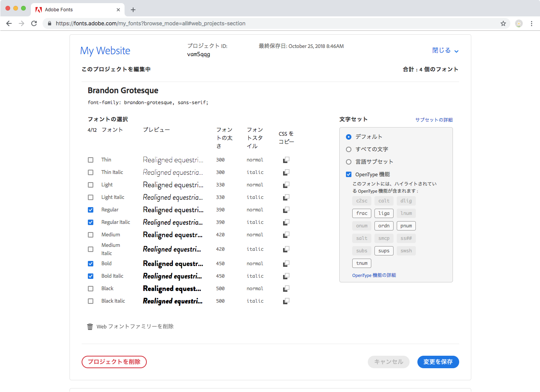Click the trash icon for web font family
Viewport: 540px width, 392px height.
point(90,326)
